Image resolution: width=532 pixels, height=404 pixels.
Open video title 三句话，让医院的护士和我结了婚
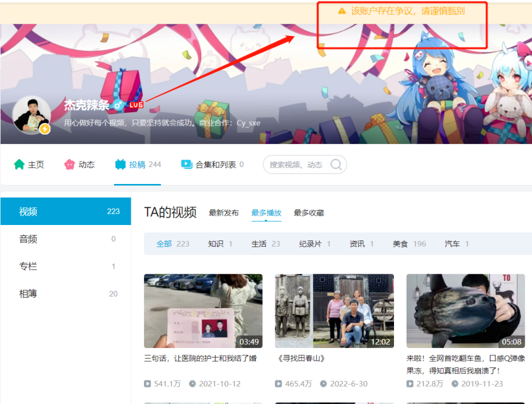pyautogui.click(x=200, y=358)
